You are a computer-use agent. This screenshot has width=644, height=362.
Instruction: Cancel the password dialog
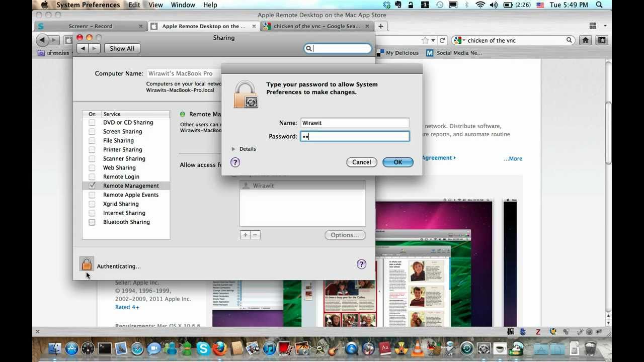click(362, 162)
